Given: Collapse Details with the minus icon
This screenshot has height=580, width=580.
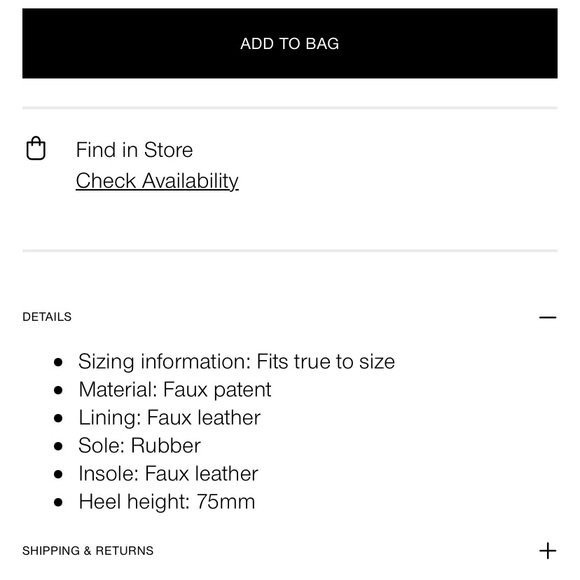Looking at the screenshot, I should coord(548,317).
